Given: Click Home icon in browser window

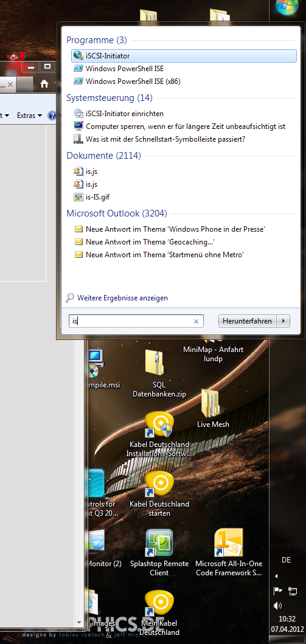Looking at the screenshot, I should 44,84.
